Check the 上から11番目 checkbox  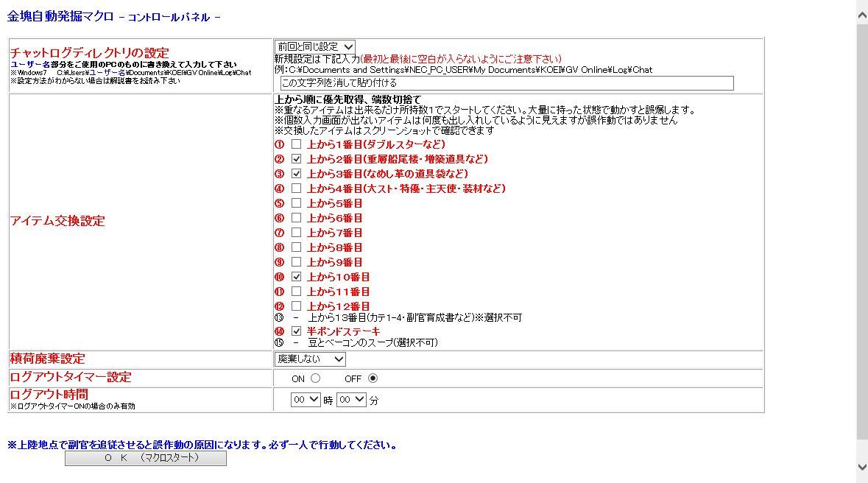296,292
